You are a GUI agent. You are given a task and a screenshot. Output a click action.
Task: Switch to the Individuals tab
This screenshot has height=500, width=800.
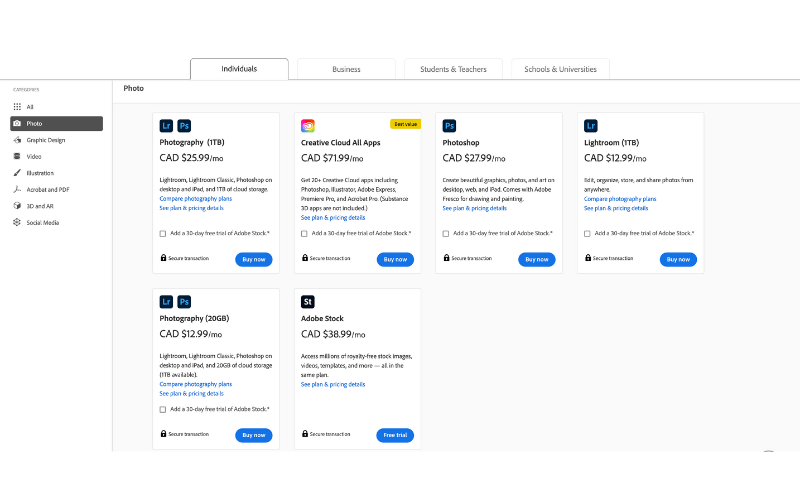tap(239, 69)
